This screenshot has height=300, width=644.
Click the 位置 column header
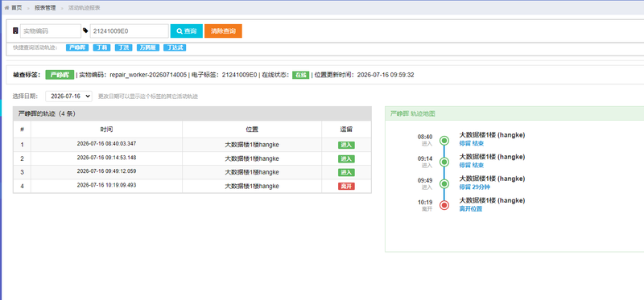(252, 129)
